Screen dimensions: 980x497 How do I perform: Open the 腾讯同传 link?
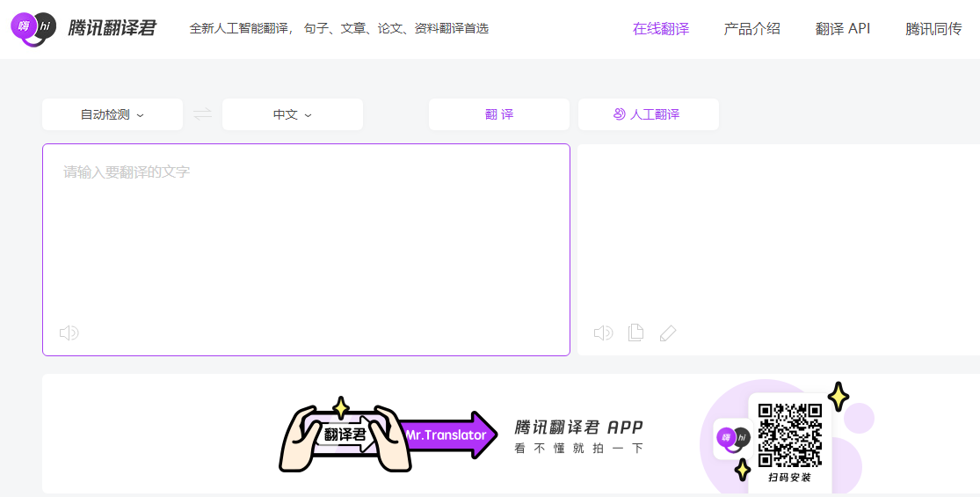coord(933,29)
